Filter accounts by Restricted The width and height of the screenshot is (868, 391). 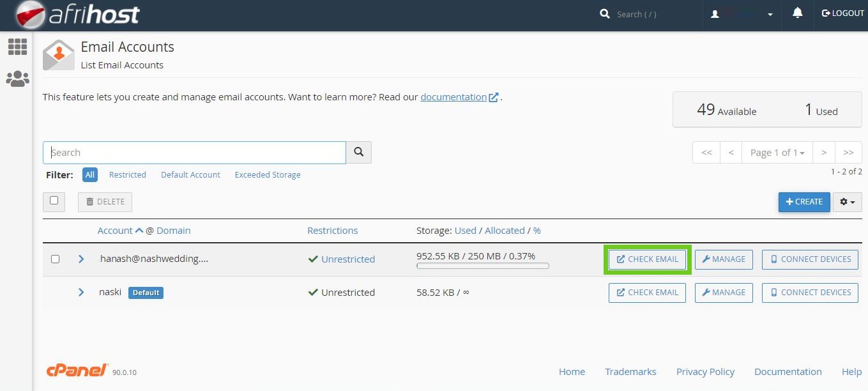(x=127, y=175)
